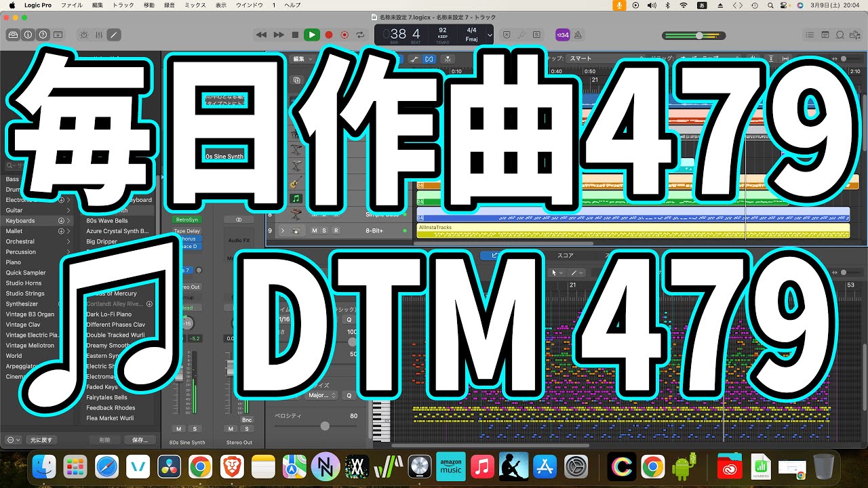Open the ウインドウ menu
868x488 pixels.
[250, 5]
